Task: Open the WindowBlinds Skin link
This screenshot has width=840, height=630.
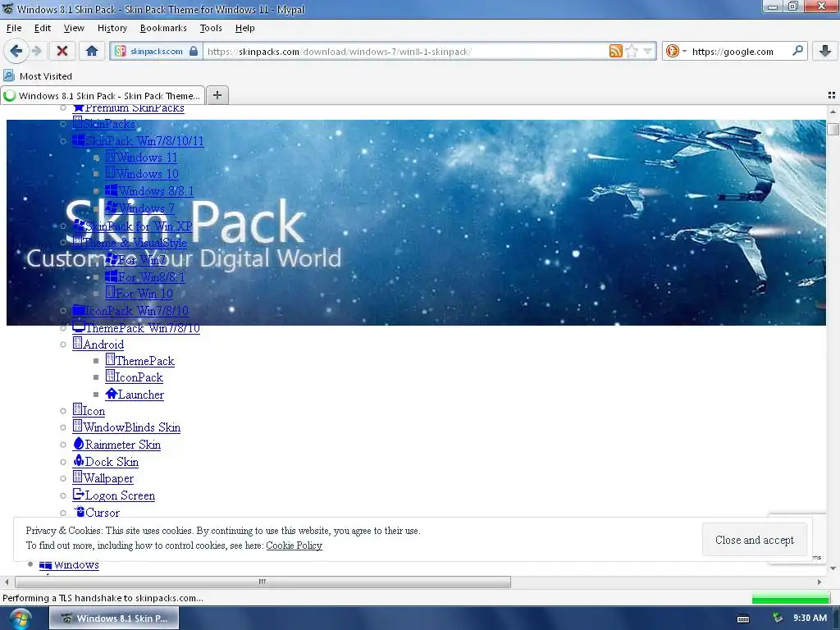Action: (x=126, y=427)
